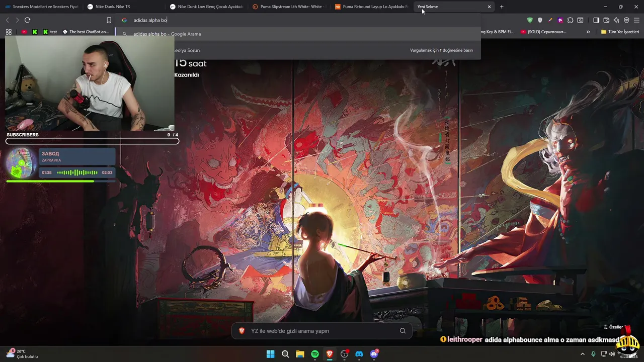
Task: Open the 'test' bookmark
Action: (50, 32)
